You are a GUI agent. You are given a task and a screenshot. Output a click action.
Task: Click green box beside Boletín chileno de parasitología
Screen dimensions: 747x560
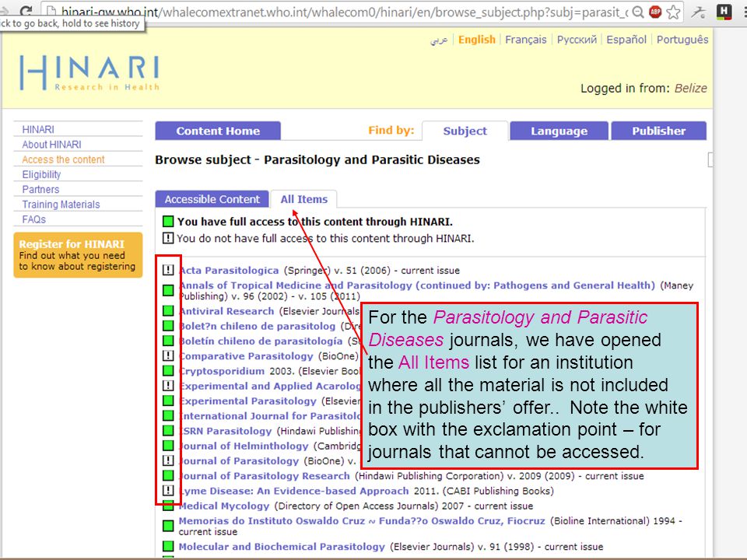pyautogui.click(x=168, y=341)
